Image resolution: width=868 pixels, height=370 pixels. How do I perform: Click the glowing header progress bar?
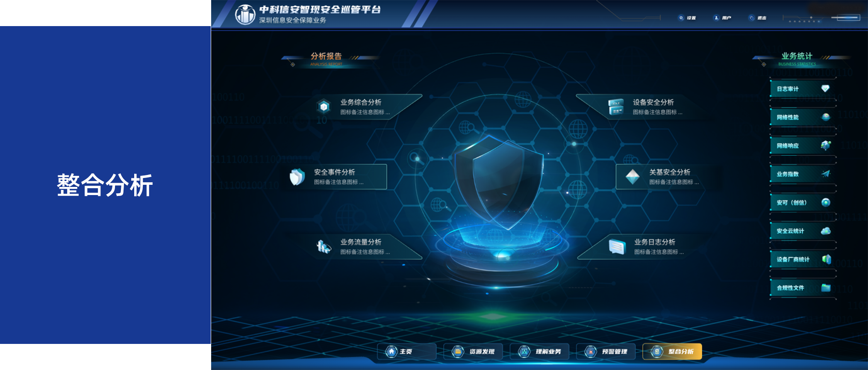tap(846, 18)
